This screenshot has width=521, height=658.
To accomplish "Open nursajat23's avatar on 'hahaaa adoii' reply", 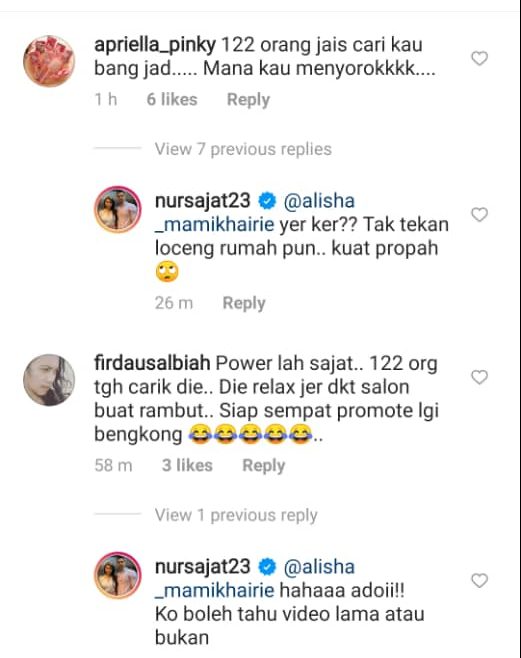I will click(118, 575).
